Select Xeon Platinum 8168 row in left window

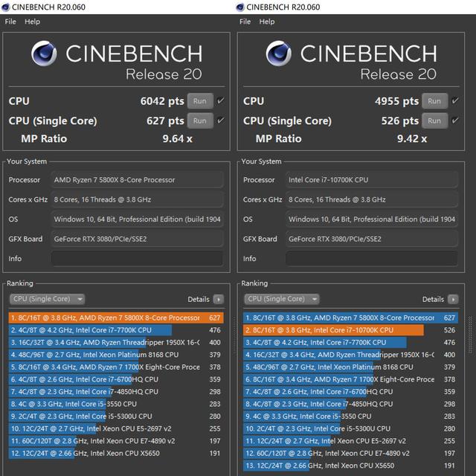click(116, 355)
